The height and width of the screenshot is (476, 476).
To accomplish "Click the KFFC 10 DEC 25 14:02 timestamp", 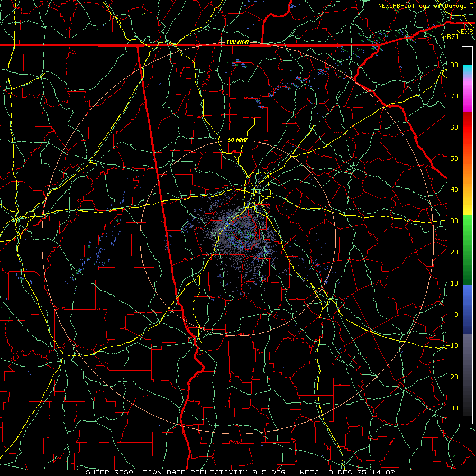I will (347, 472).
